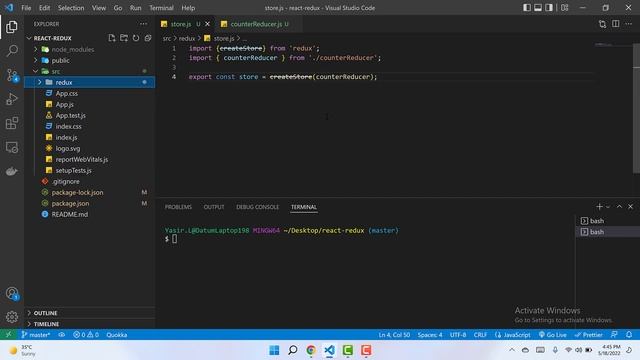The height and width of the screenshot is (360, 640).
Task: Open the Extensions view
Action: pos(12,123)
